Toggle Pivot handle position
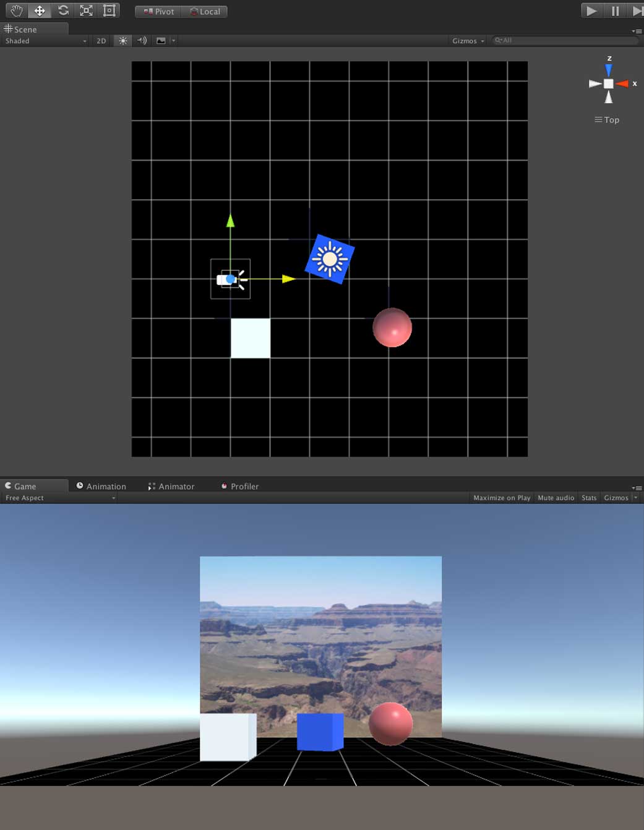Screen dimensions: 644x830 coord(158,12)
